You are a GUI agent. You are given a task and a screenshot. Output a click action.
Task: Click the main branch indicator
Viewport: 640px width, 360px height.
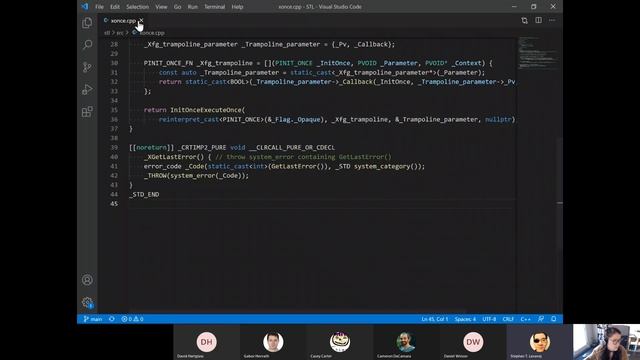(x=93, y=319)
